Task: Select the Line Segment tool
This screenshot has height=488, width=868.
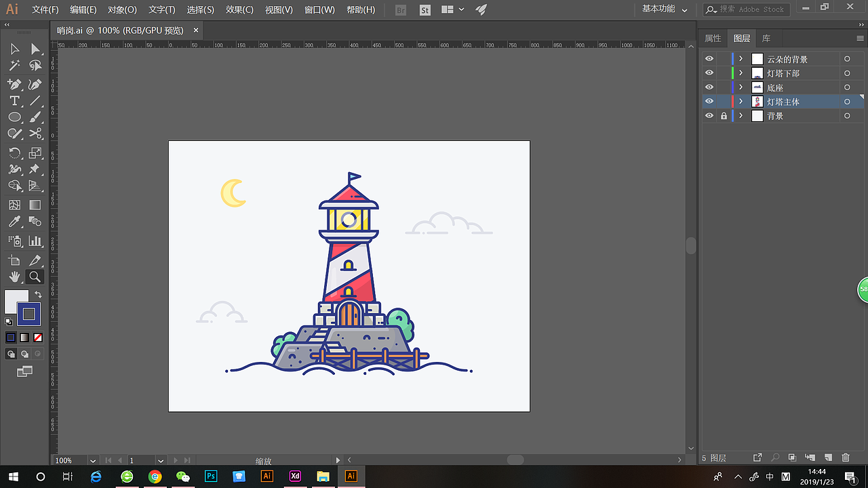Action: [x=35, y=101]
